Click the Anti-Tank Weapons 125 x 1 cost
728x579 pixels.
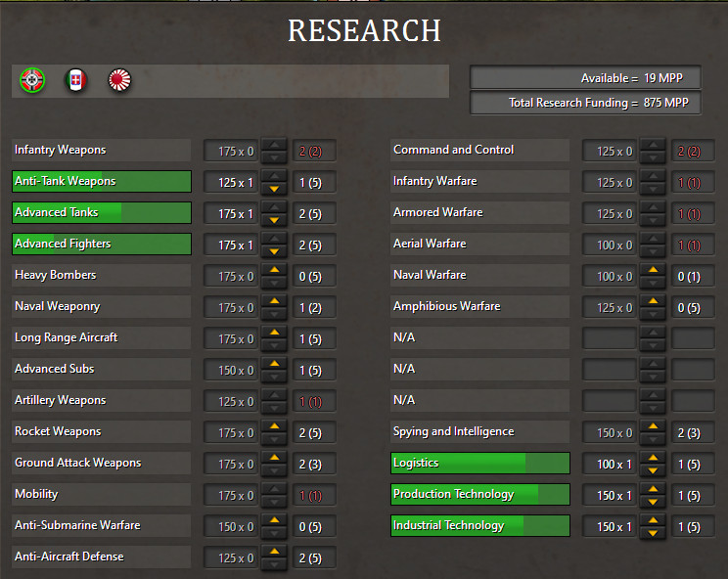pos(232,182)
